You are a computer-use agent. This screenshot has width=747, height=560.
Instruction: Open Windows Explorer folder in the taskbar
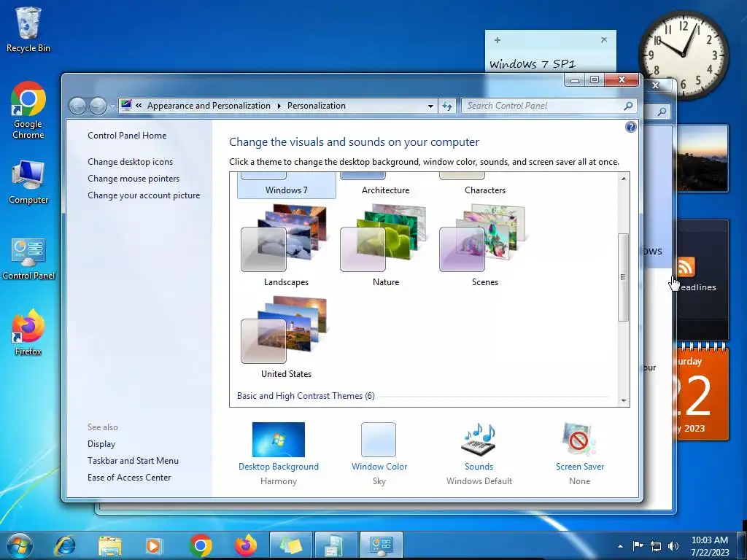click(x=109, y=545)
